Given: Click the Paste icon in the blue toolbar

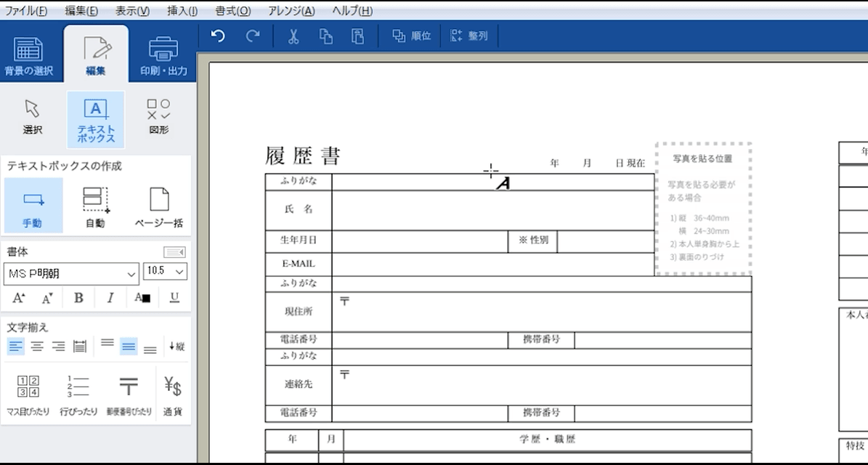Looking at the screenshot, I should coord(356,37).
